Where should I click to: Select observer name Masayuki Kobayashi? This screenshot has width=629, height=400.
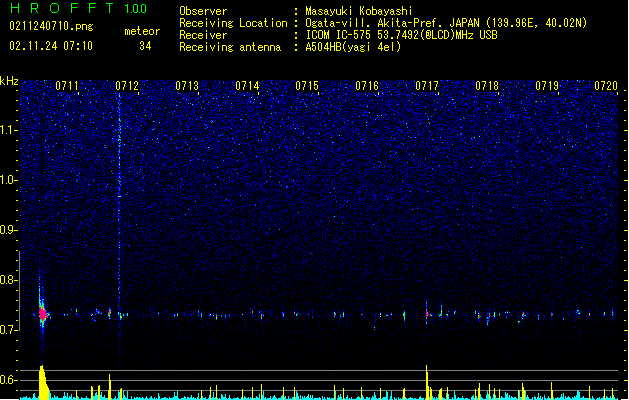pos(359,11)
